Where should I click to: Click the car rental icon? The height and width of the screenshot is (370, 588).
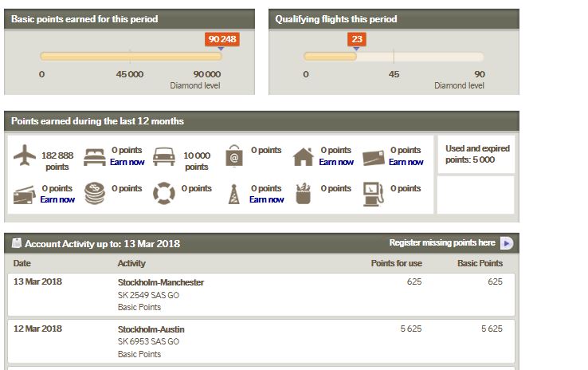[x=164, y=156]
